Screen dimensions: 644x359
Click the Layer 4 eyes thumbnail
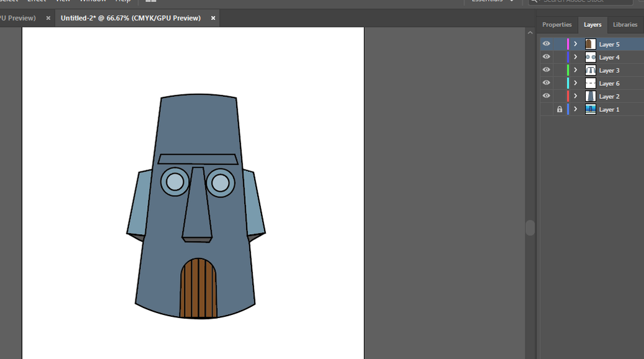pyautogui.click(x=590, y=57)
